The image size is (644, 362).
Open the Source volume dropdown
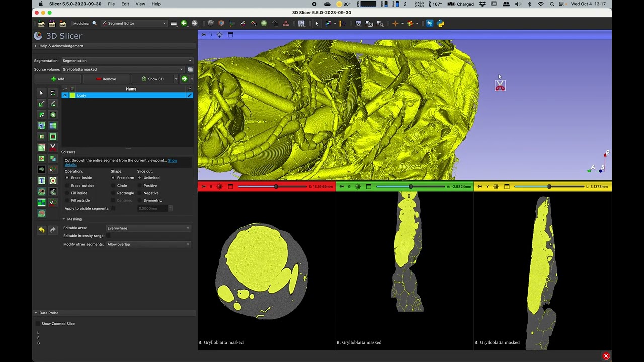123,69
